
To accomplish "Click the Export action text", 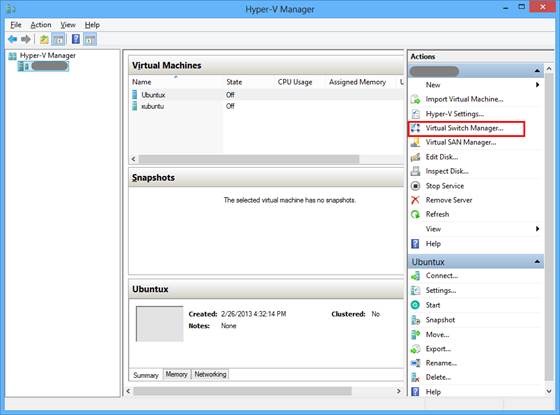I will (x=438, y=349).
